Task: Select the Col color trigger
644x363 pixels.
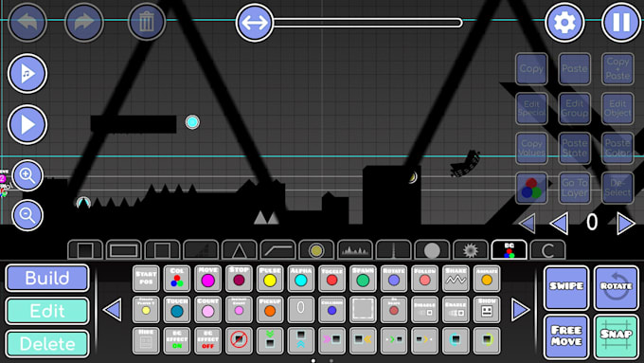Action: click(x=177, y=279)
